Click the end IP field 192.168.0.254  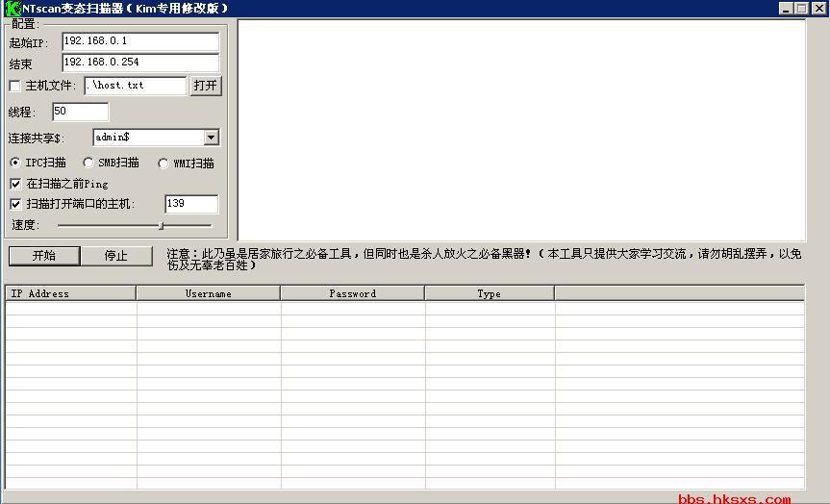tap(140, 63)
